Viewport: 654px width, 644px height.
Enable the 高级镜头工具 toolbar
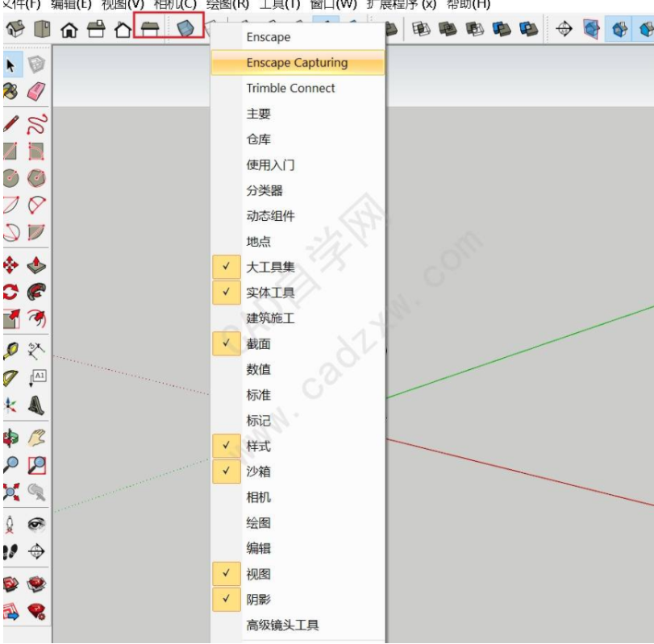tap(298, 625)
